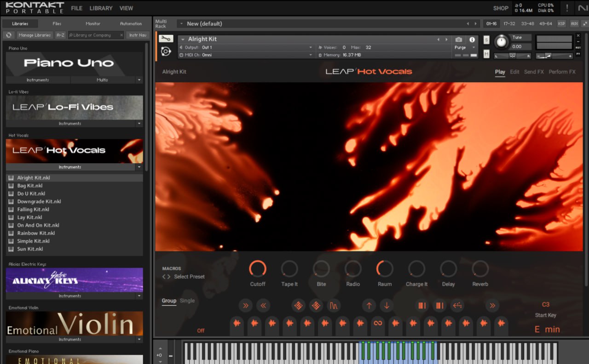This screenshot has height=364, width=589.
Task: Open the SHOP link
Action: (x=501, y=8)
